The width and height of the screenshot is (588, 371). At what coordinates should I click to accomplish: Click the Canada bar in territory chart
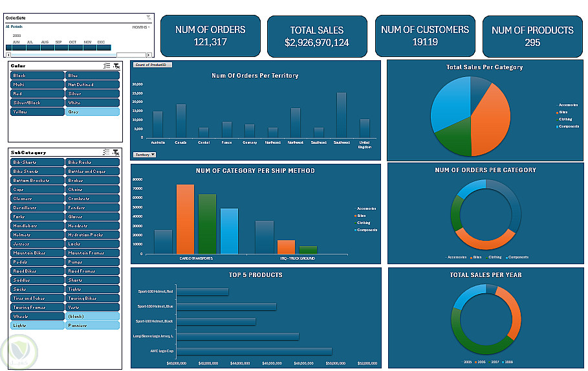click(x=180, y=121)
